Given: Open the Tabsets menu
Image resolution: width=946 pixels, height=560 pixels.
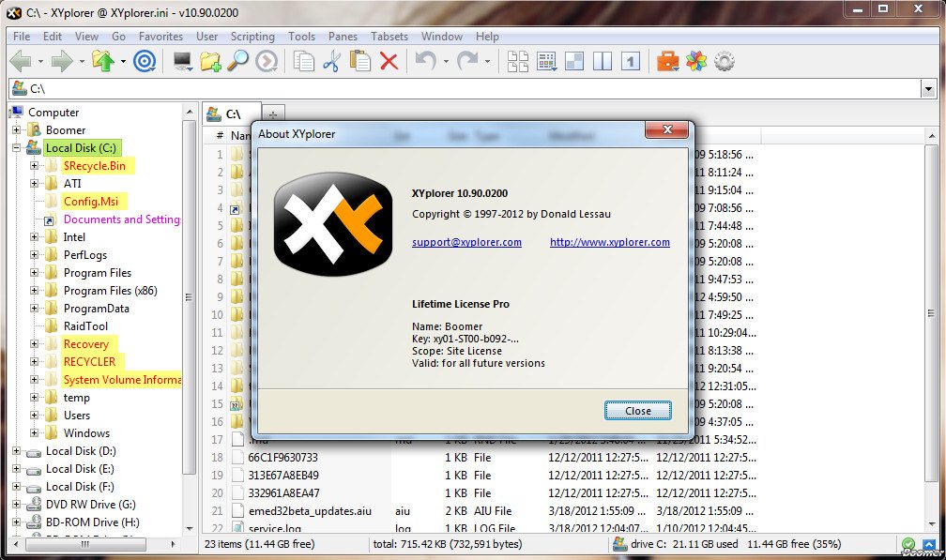Looking at the screenshot, I should pos(389,37).
